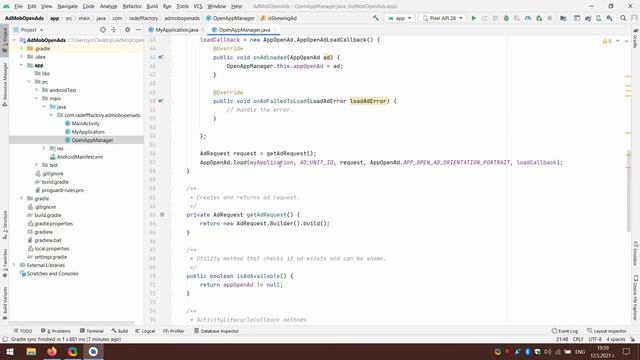Hide the Project panel with the minus icon

coord(138,30)
